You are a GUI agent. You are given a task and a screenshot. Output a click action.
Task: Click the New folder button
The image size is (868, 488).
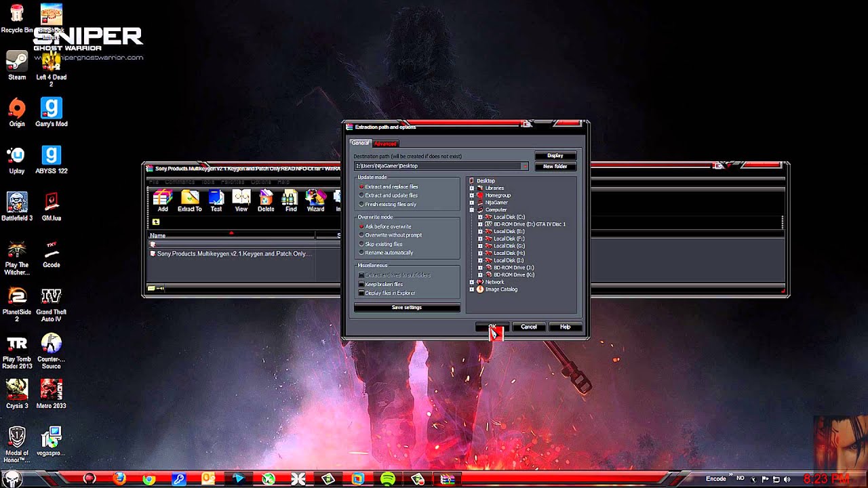555,167
